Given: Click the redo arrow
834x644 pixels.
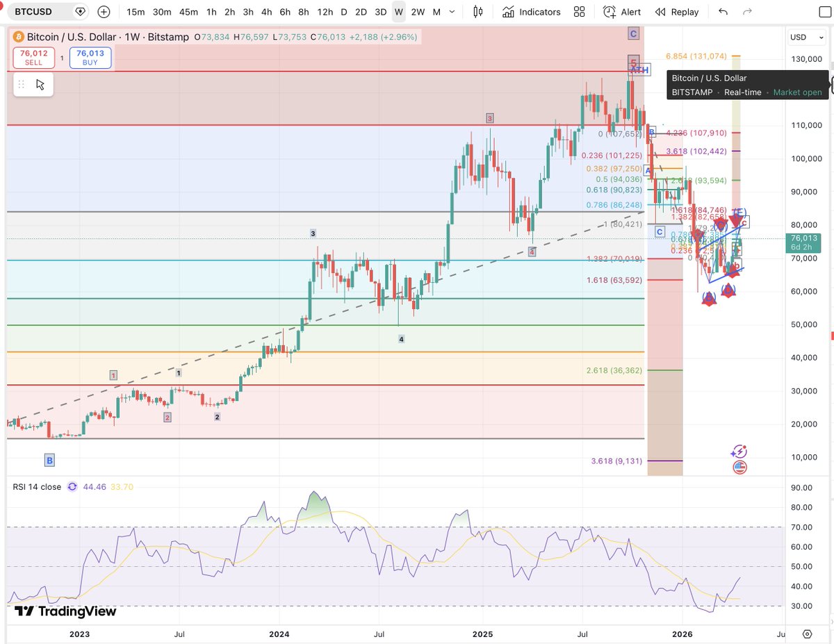Looking at the screenshot, I should coord(748,12).
